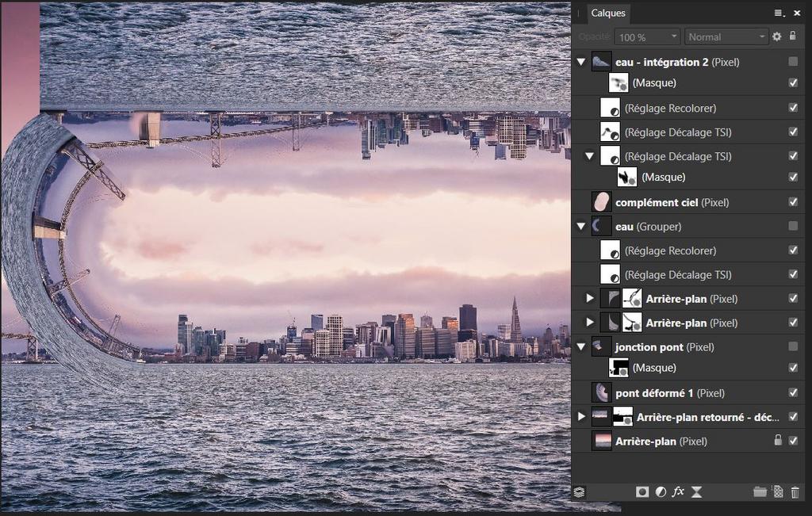Screen dimensions: 812x516
Task: Enable visibility of jonction pont layer
Action: click(x=793, y=346)
